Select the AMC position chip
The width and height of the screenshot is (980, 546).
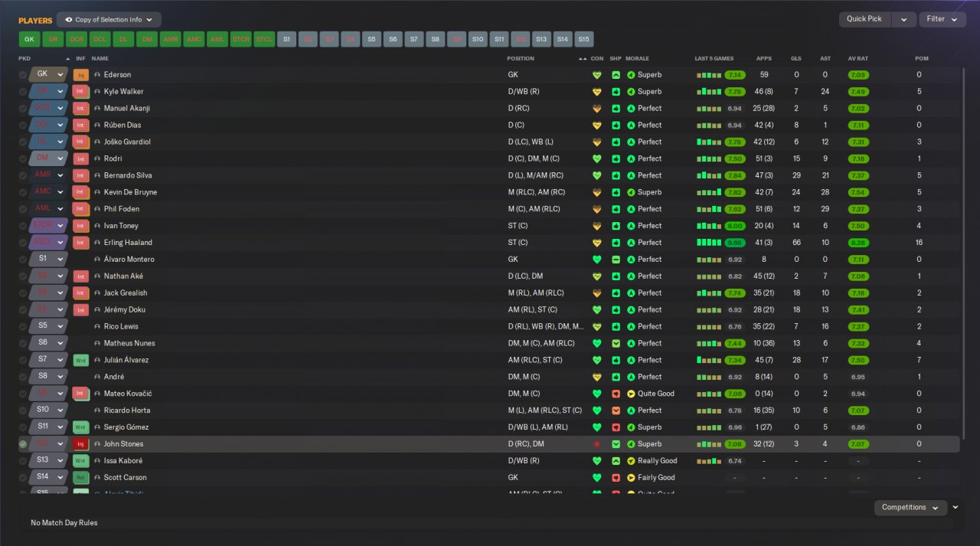194,39
